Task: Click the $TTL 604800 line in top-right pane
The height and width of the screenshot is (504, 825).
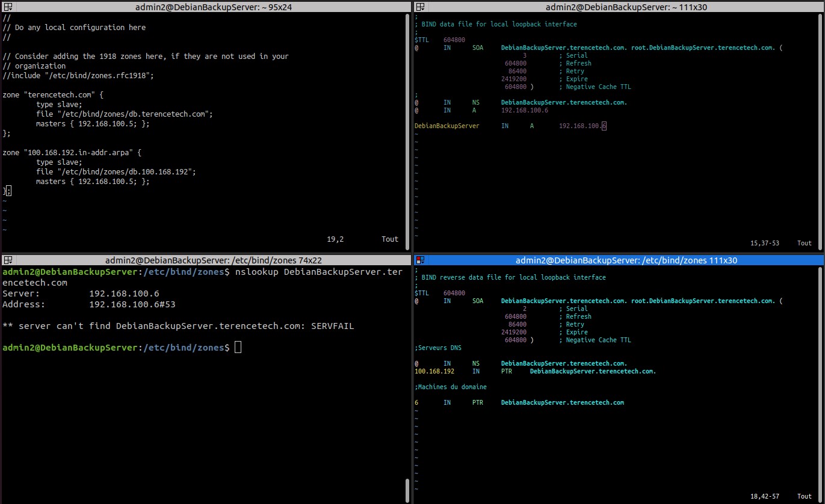Action: pos(440,40)
